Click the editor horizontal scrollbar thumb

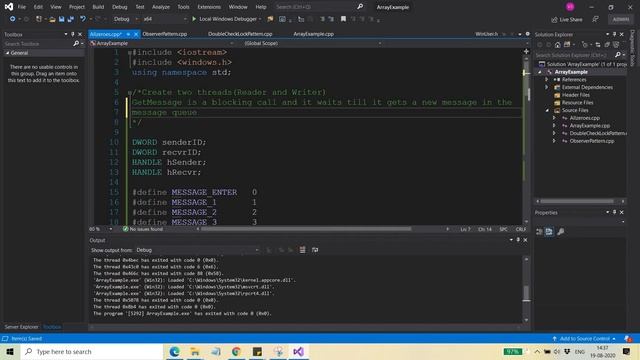coord(306,229)
